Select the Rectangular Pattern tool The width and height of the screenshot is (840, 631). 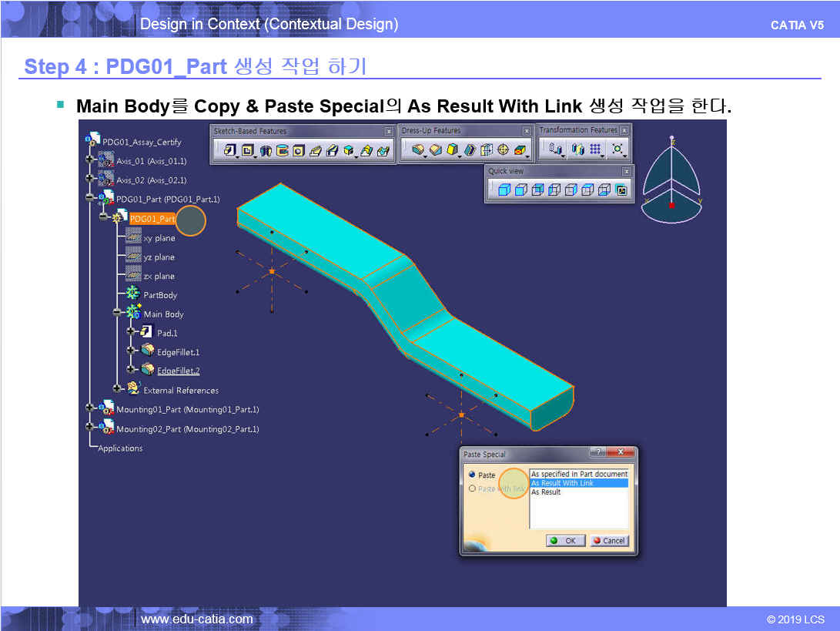tap(595, 149)
